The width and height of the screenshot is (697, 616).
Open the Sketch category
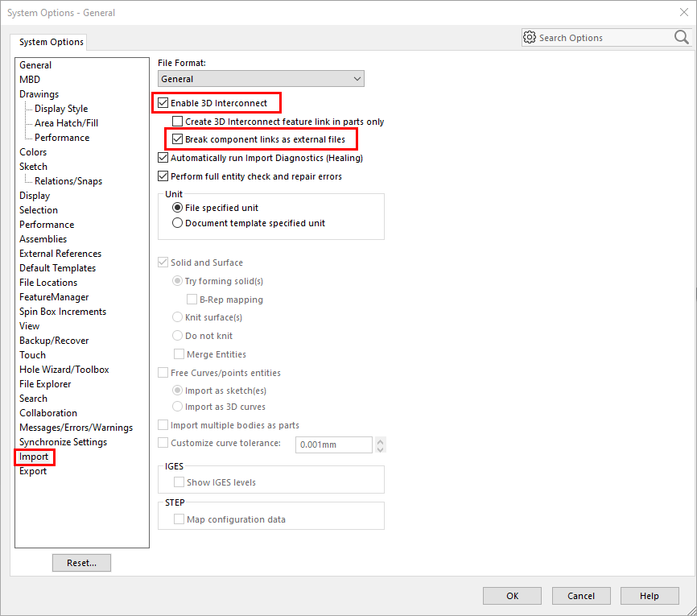pos(33,167)
